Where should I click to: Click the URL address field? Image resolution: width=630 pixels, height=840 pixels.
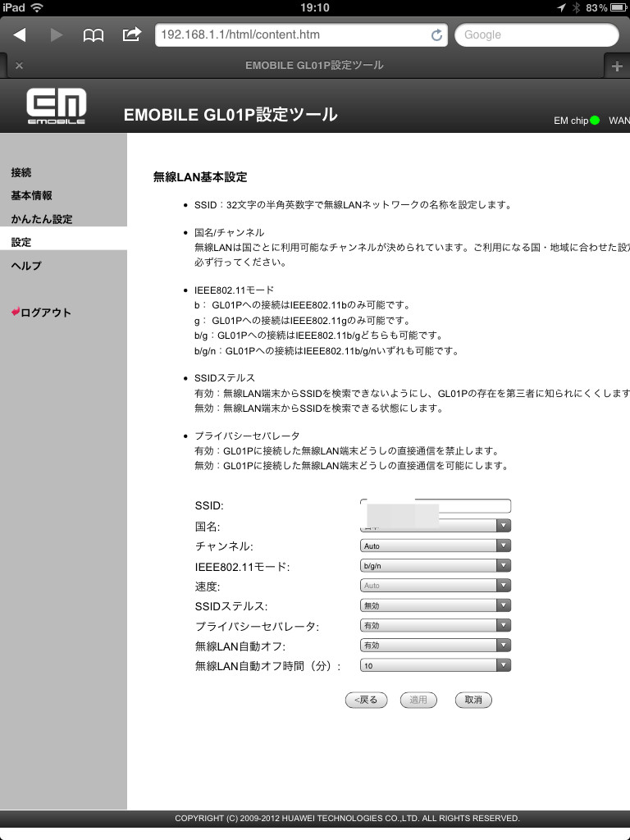[x=301, y=34]
